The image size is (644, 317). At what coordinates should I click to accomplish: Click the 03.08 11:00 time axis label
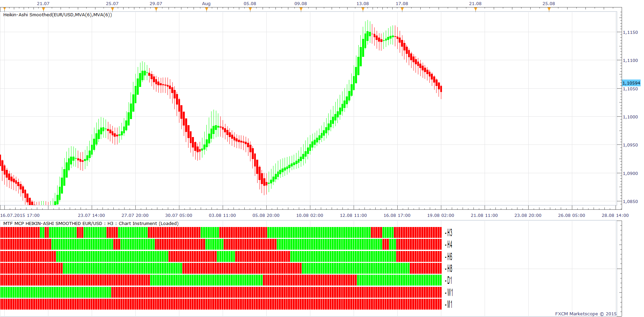click(222, 216)
